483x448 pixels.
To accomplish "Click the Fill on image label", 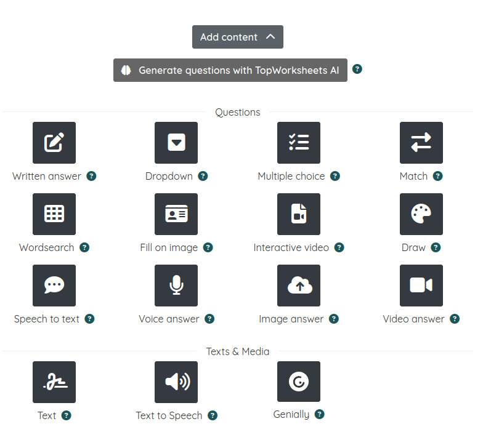I will [x=169, y=247].
